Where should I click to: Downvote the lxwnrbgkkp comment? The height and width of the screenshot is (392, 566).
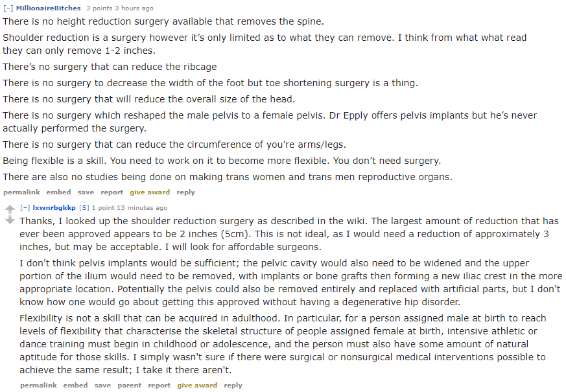(9, 220)
